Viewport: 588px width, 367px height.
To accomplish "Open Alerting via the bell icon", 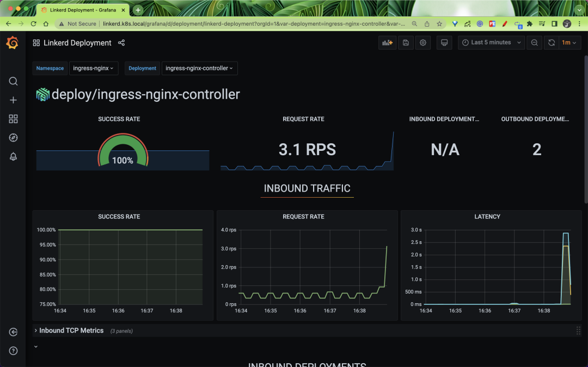I will pos(13,156).
